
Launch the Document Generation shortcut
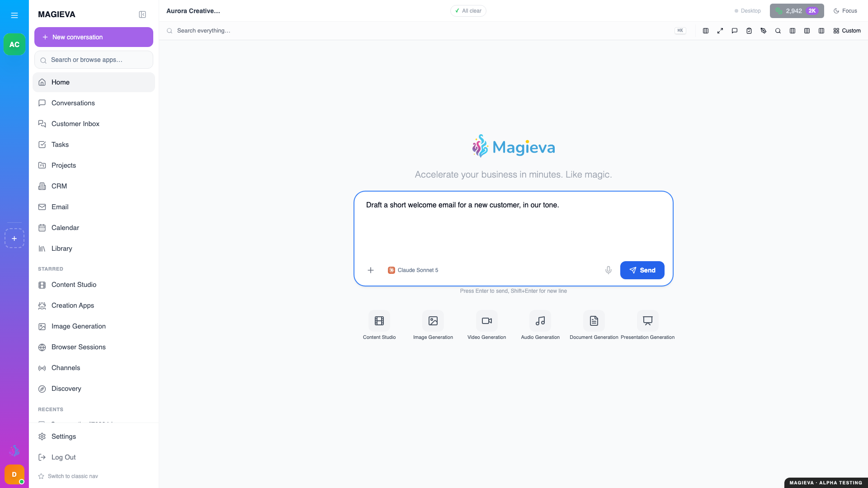594,325
